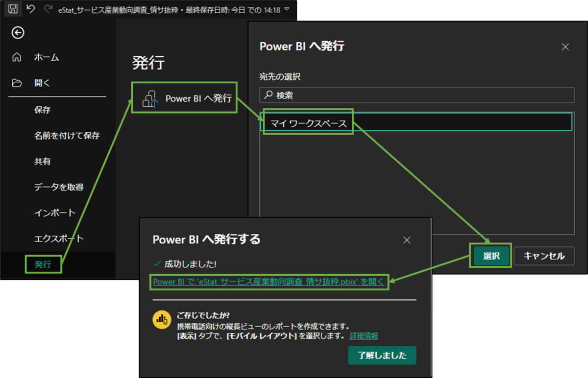
Task: Open the ホーム menu item
Action: [x=47, y=57]
